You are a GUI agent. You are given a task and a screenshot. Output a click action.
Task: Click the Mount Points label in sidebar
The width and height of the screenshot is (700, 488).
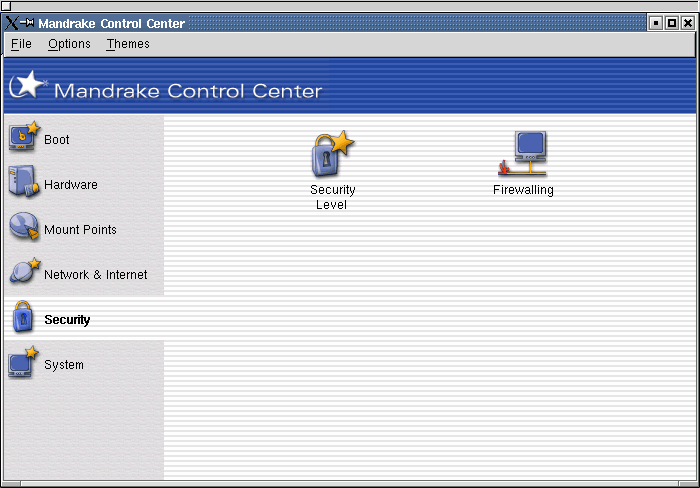[80, 229]
